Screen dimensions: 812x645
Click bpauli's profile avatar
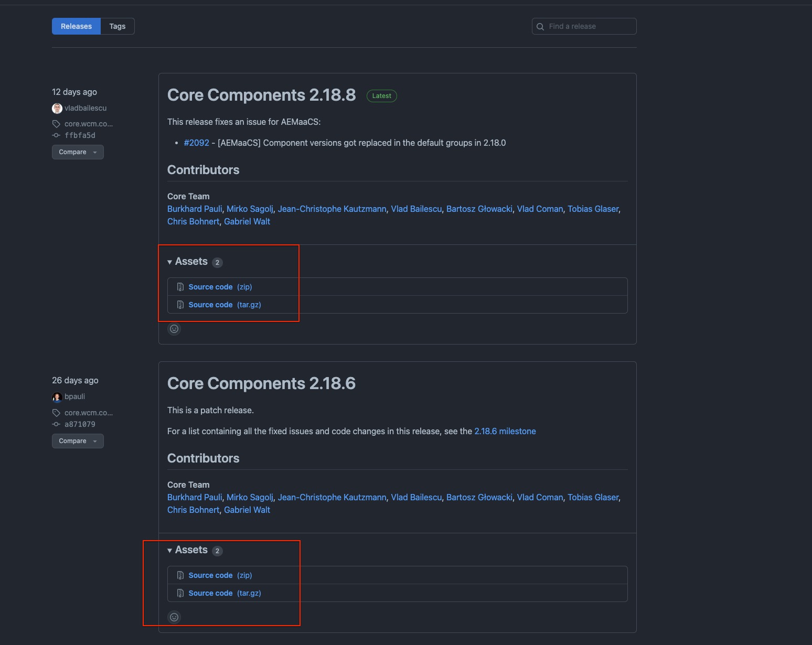[57, 396]
